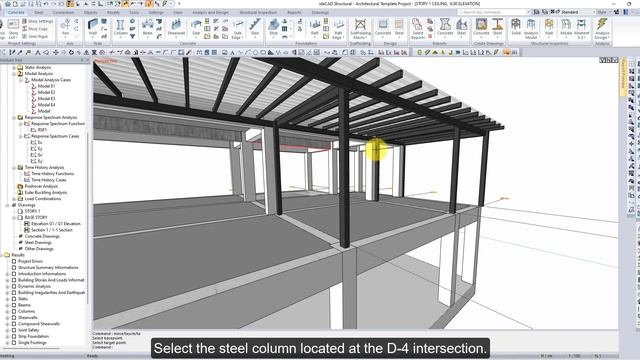Click the Steel design icon in Design group
This screenshot has width=640, height=360.
click(x=399, y=27)
